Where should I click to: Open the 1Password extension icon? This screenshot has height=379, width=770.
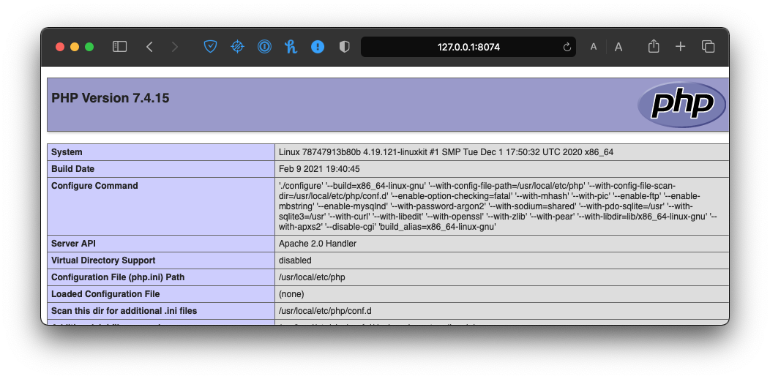pos(264,47)
